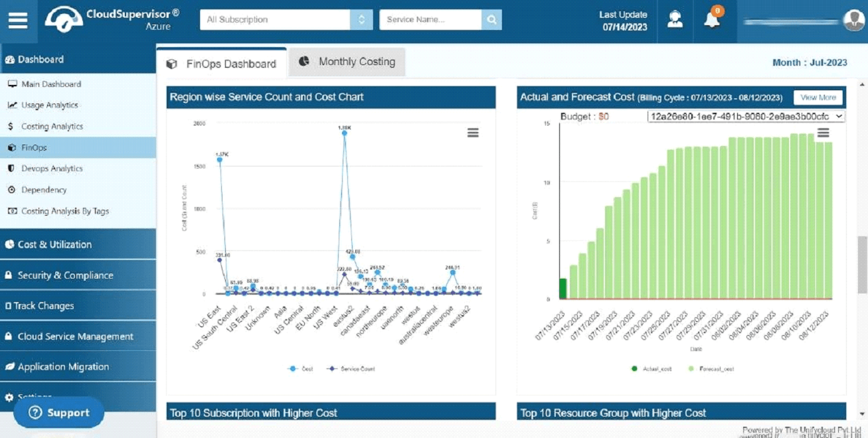This screenshot has height=438, width=868.
Task: Expand the Track Changes section
Action: (x=78, y=306)
